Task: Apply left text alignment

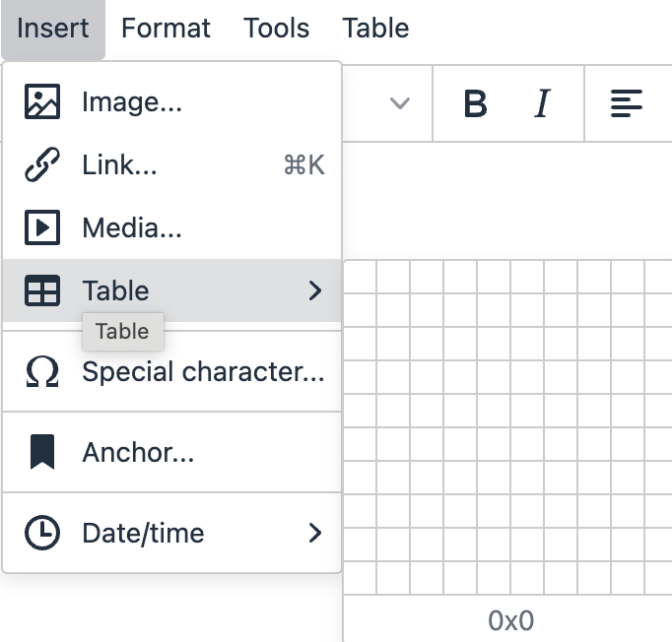Action: point(626,103)
